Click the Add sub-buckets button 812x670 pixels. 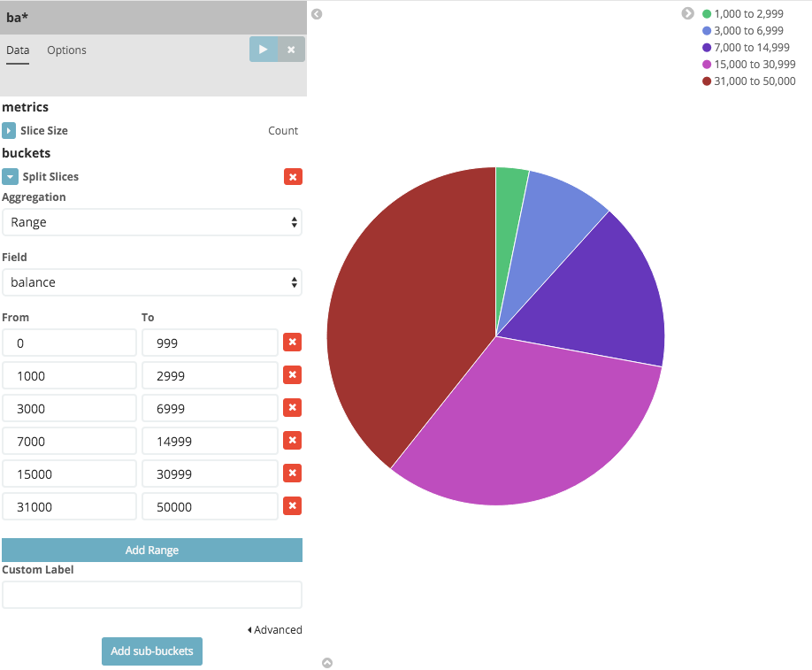152,651
